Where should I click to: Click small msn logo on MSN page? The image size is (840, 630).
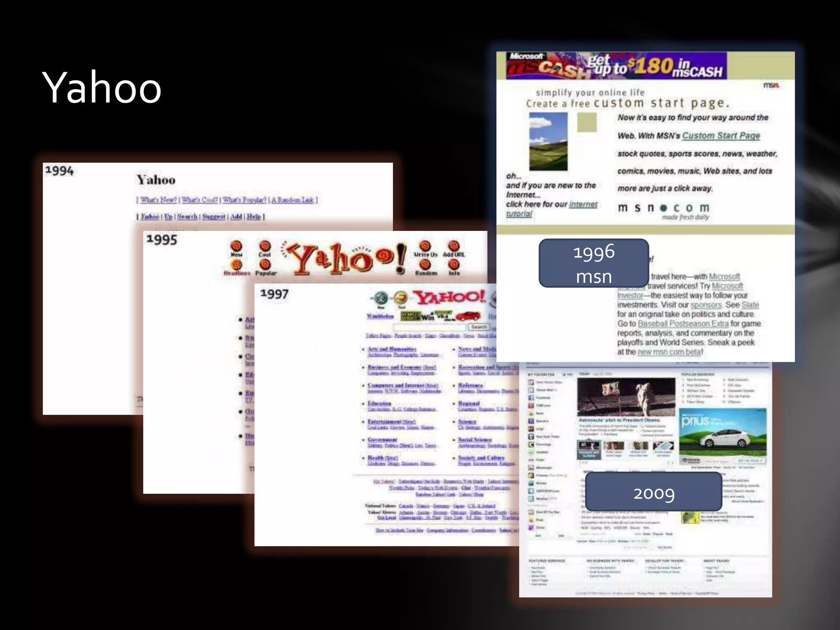771,85
